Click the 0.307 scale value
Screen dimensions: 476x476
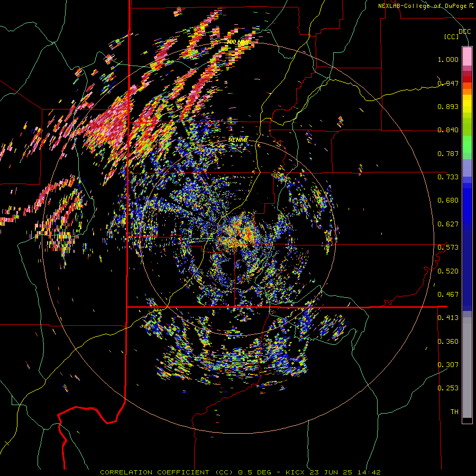(x=448, y=365)
